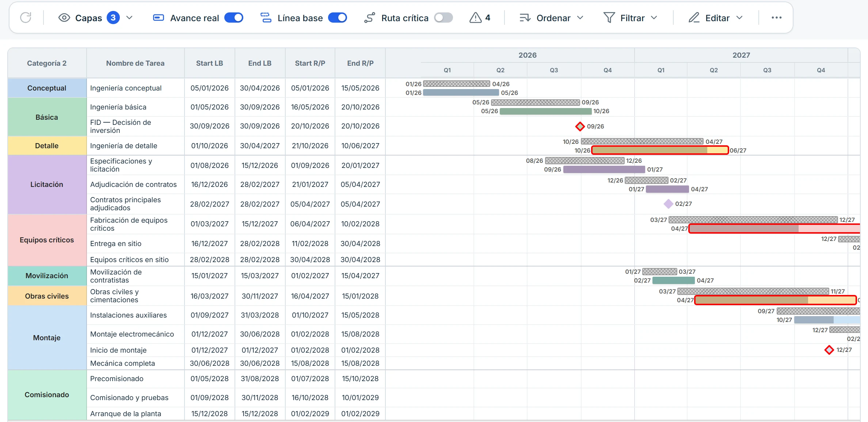Select the Equipos críticos category cell
Viewport: 868px width, 422px height.
(x=47, y=240)
